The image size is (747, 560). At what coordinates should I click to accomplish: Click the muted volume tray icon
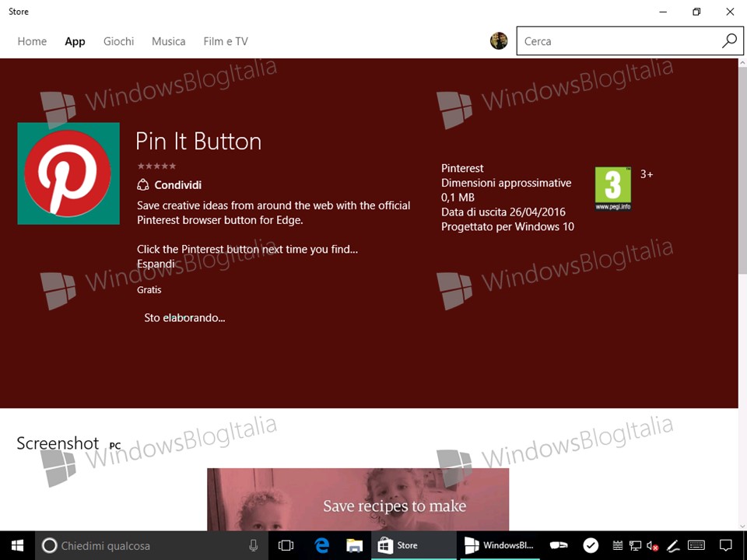pos(653,546)
